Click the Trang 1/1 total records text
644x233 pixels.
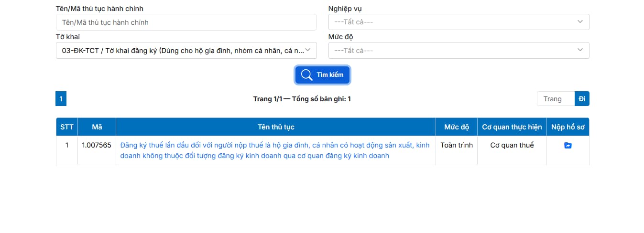(x=302, y=99)
